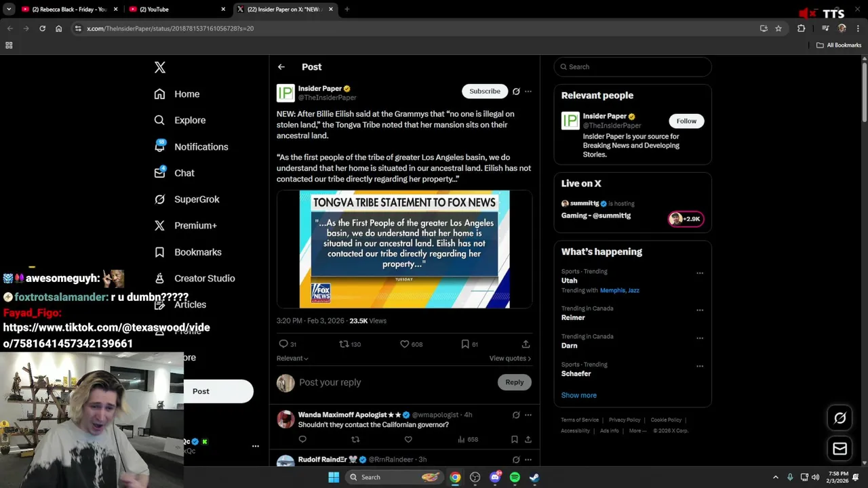Share the Insider Paper post
Viewport: 868px width, 488px height.
click(x=526, y=344)
